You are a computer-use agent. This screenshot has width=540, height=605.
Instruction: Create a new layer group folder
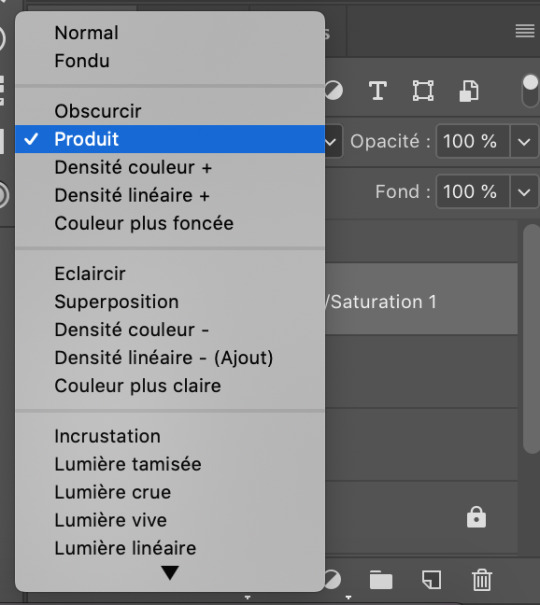(381, 580)
